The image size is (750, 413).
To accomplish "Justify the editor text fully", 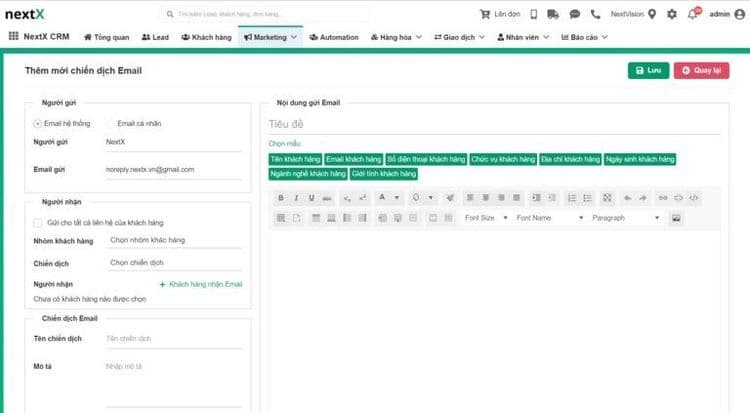I will tap(516, 198).
